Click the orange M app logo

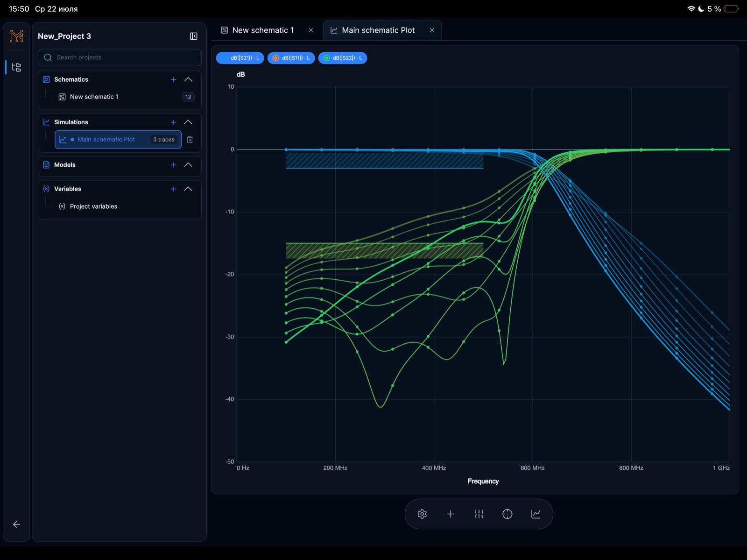coord(16,36)
